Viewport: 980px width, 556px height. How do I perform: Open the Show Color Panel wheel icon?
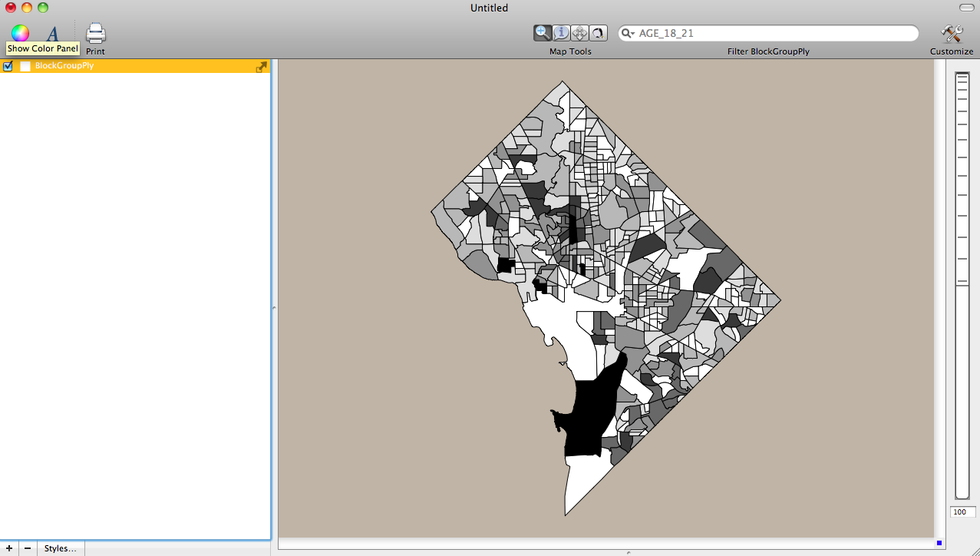20,33
